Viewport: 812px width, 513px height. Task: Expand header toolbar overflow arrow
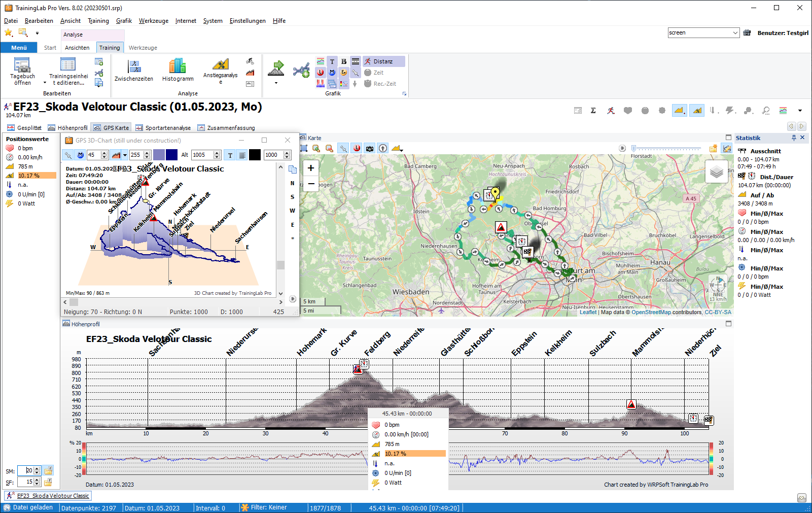[x=800, y=111]
